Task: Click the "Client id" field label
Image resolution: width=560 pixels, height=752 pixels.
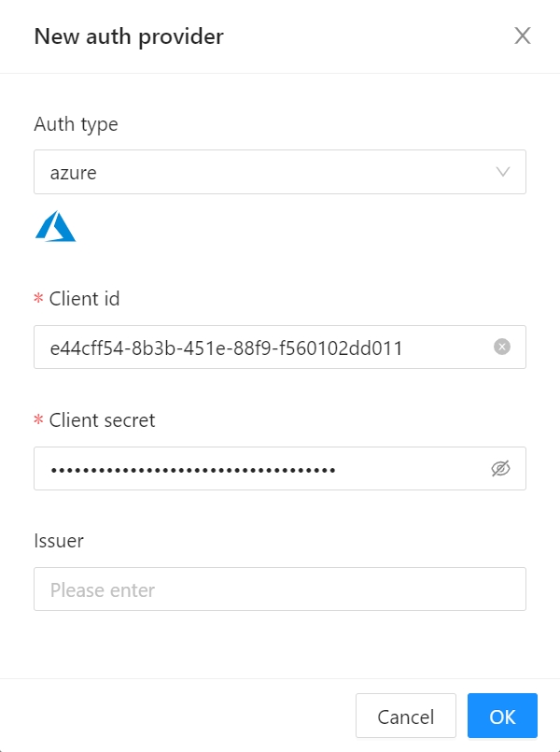Action: pos(84,299)
